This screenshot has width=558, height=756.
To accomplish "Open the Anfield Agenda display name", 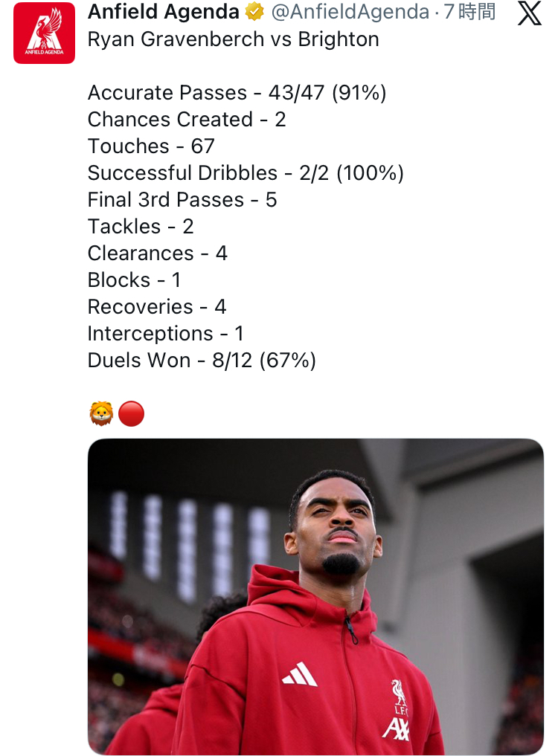I will [x=164, y=12].
